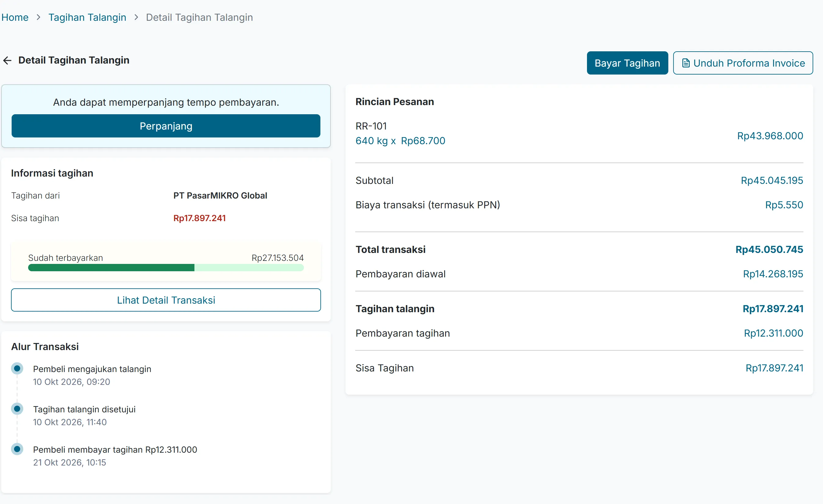Click the red Sisa tagihan amount Rp17.897.241
The height and width of the screenshot is (504, 823).
199,218
